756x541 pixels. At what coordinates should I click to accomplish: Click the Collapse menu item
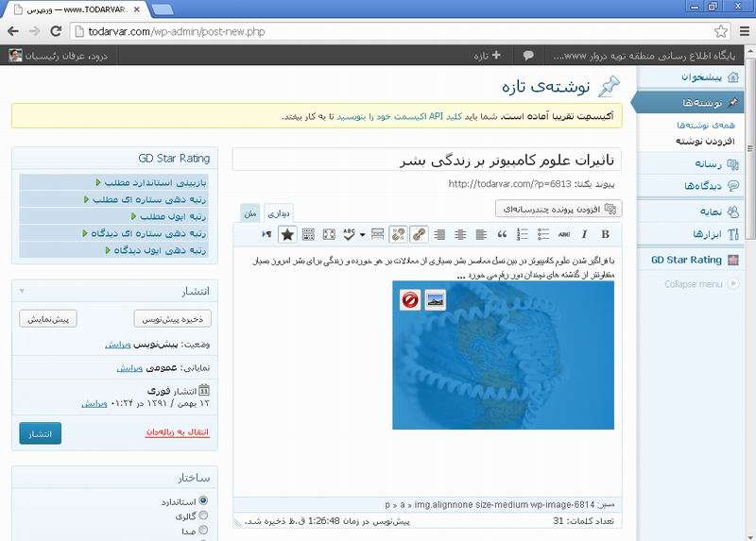click(x=701, y=284)
